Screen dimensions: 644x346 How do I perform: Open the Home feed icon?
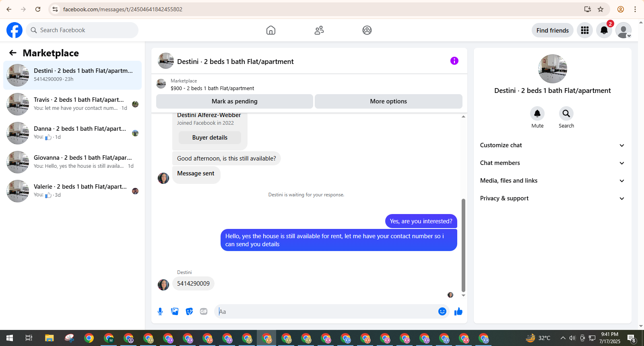tap(271, 30)
